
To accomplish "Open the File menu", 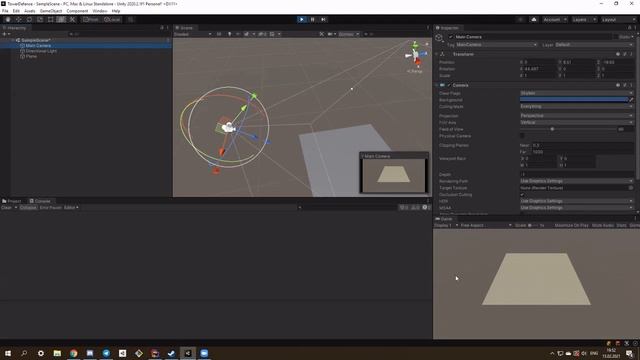I will [x=5, y=11].
